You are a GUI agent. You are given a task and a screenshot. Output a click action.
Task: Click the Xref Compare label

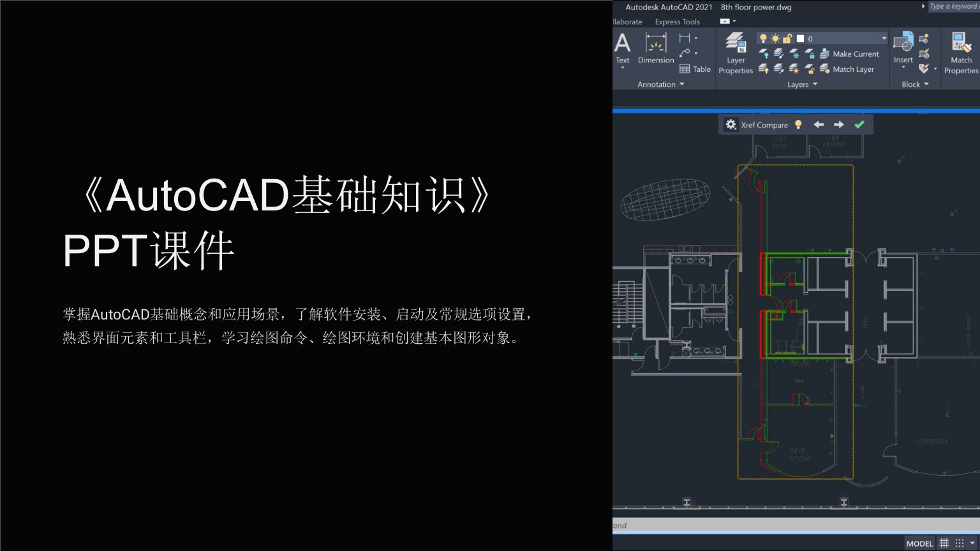(764, 125)
